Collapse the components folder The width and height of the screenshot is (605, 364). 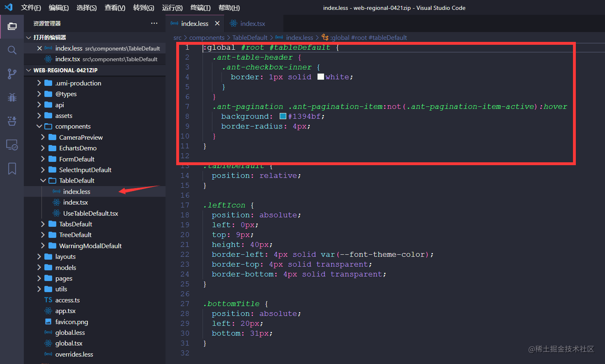[x=39, y=127]
